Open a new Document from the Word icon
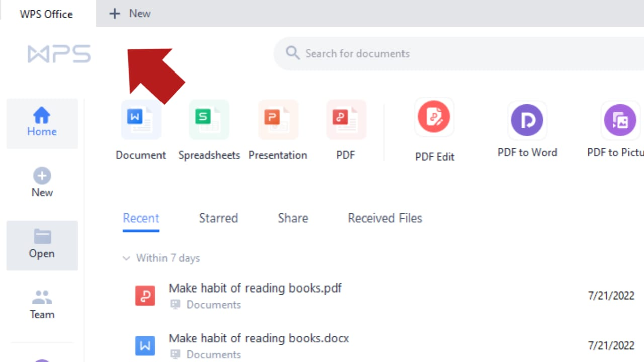Screen dimensions: 644x362 141,120
